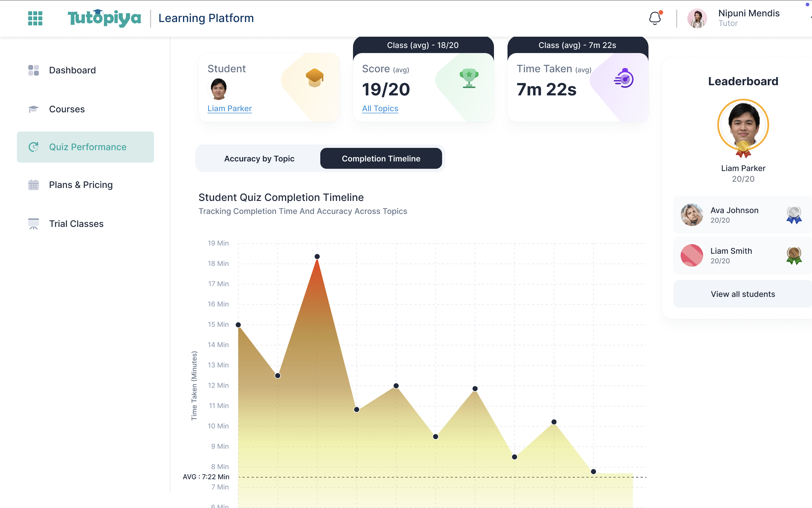Screen dimensions: 812x508
Task: Open the apps grid menu icon
Action: click(x=35, y=18)
